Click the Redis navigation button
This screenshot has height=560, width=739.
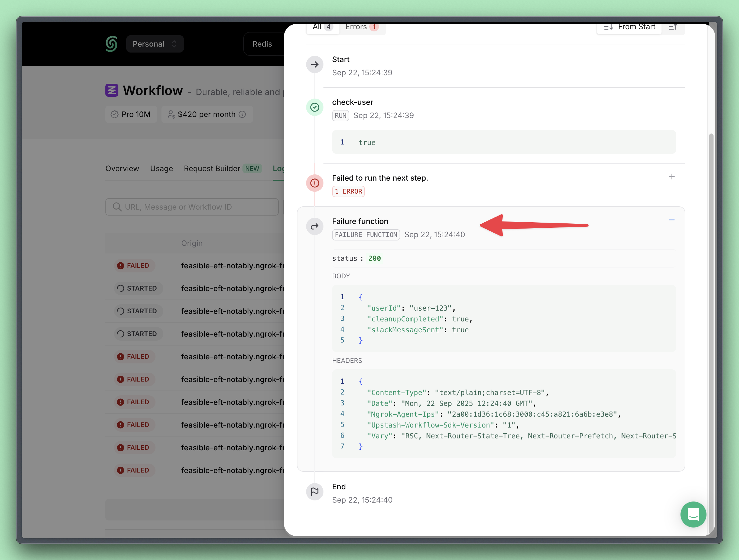tap(262, 44)
